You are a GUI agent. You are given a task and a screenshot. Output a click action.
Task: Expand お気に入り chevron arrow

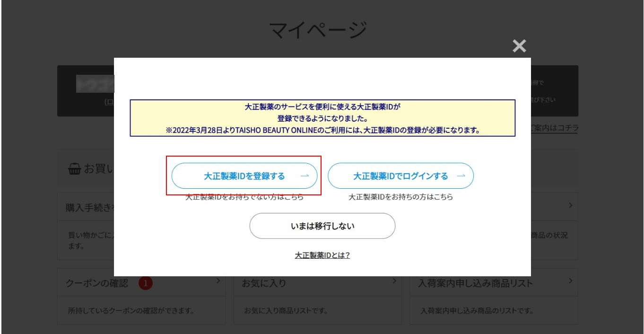394,281
